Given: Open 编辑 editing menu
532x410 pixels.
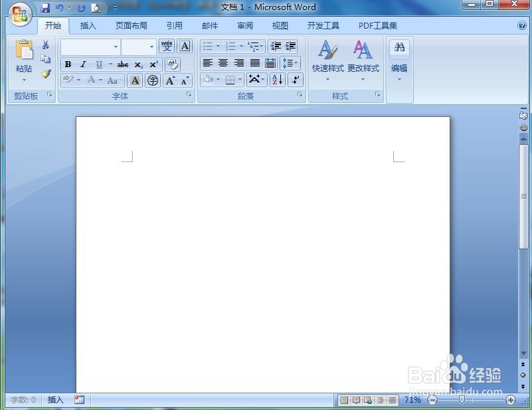Looking at the screenshot, I should [x=399, y=61].
